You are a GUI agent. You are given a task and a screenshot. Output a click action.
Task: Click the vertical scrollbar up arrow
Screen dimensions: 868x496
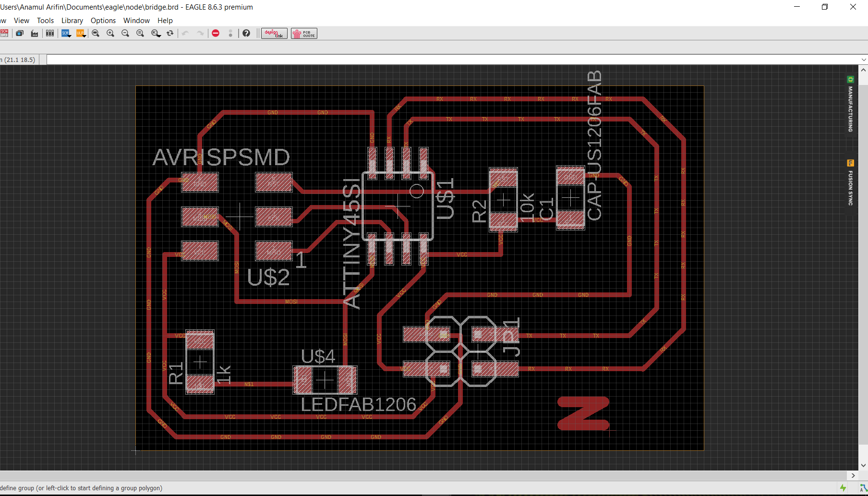(x=863, y=70)
